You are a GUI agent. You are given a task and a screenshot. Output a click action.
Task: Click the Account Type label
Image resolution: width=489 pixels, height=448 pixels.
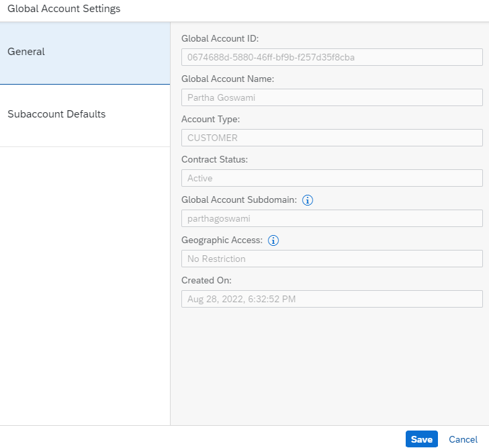tap(210, 120)
